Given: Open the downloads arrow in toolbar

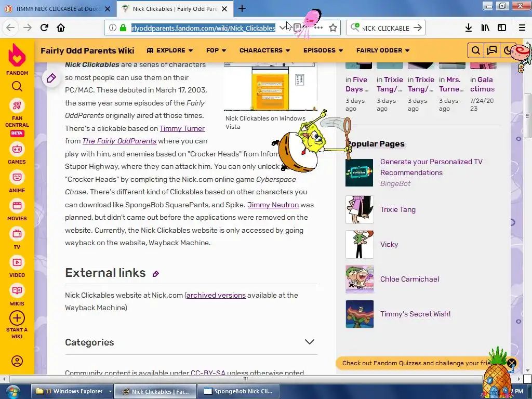Looking at the screenshot, I should [469, 28].
